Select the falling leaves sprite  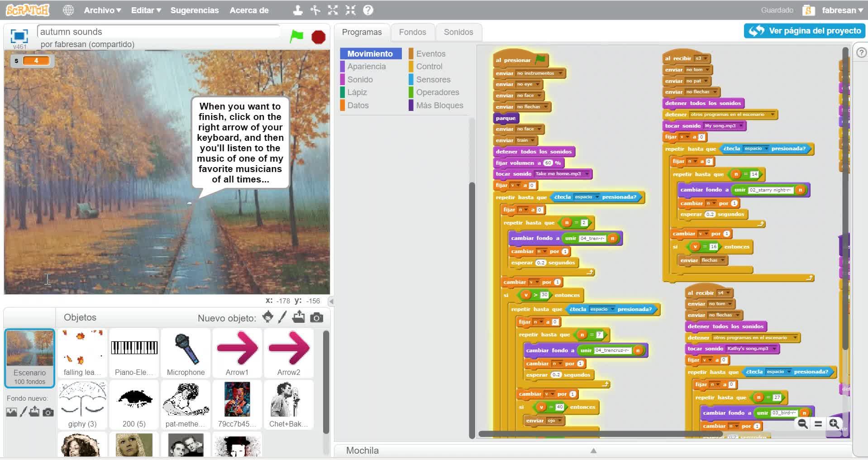(x=82, y=353)
